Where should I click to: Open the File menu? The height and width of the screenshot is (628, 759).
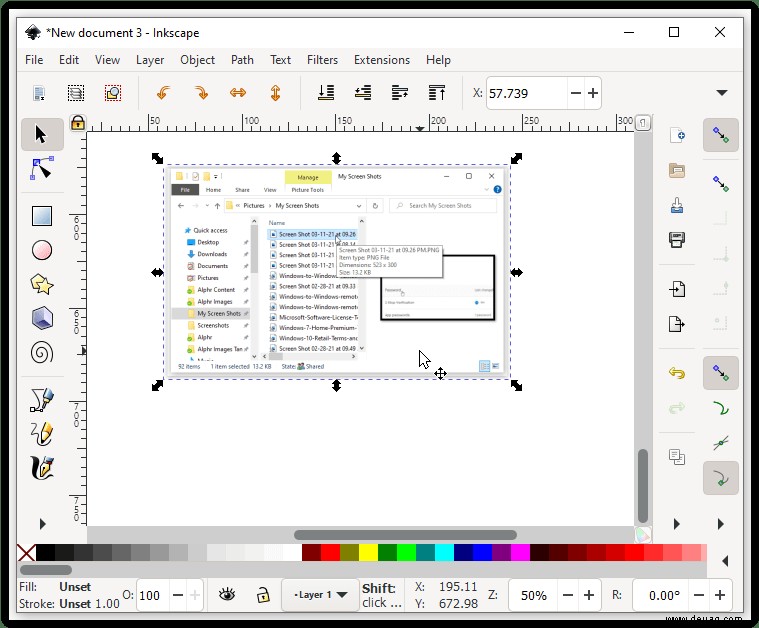(34, 60)
